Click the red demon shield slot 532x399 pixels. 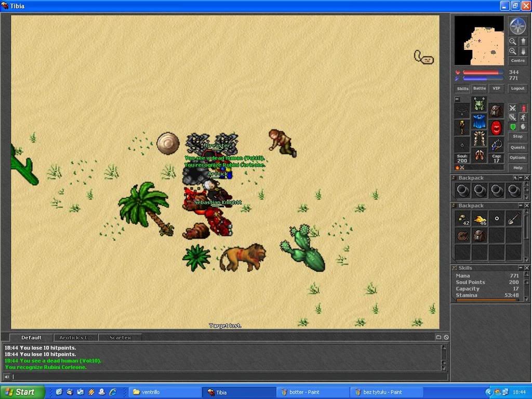pyautogui.click(x=496, y=128)
